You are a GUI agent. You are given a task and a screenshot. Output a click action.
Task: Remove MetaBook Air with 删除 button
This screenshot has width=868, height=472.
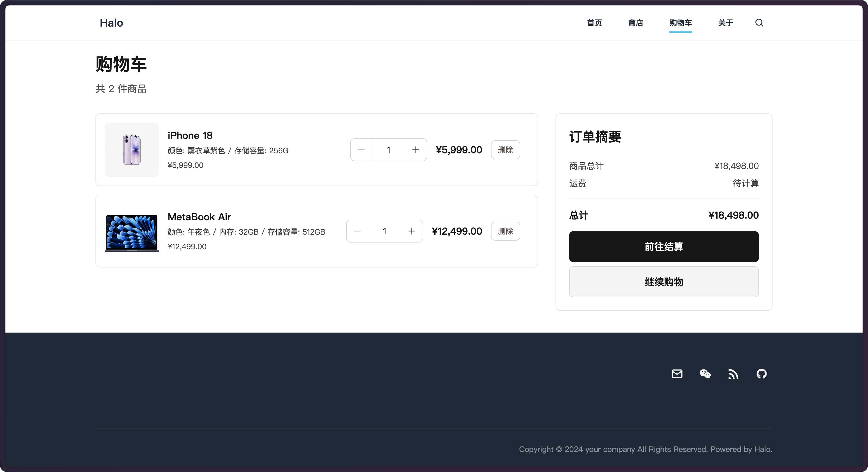[x=505, y=231]
